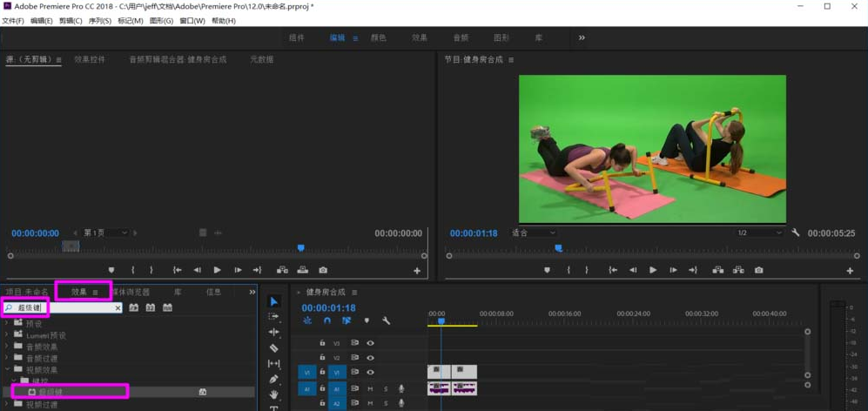868x411 pixels.
Task: Toggle lock on the V2 track
Action: (x=322, y=358)
